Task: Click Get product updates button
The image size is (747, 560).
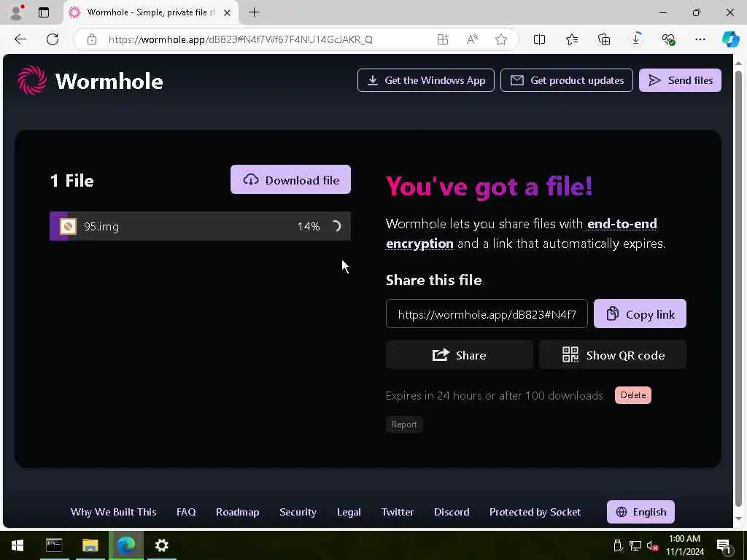Action: coord(566,80)
